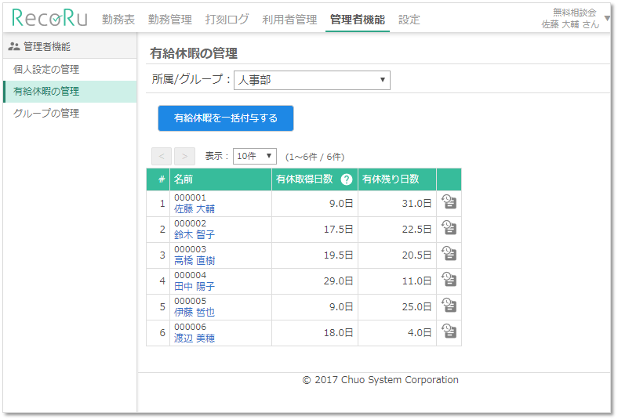Select the 11.0日 remaining days cell
This screenshot has width=618, height=420.
point(397,281)
